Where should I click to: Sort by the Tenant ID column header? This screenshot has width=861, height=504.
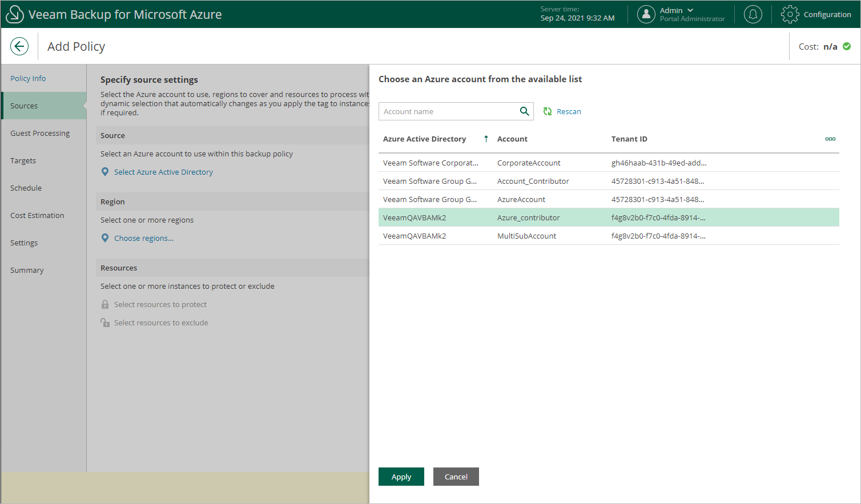[x=629, y=139]
